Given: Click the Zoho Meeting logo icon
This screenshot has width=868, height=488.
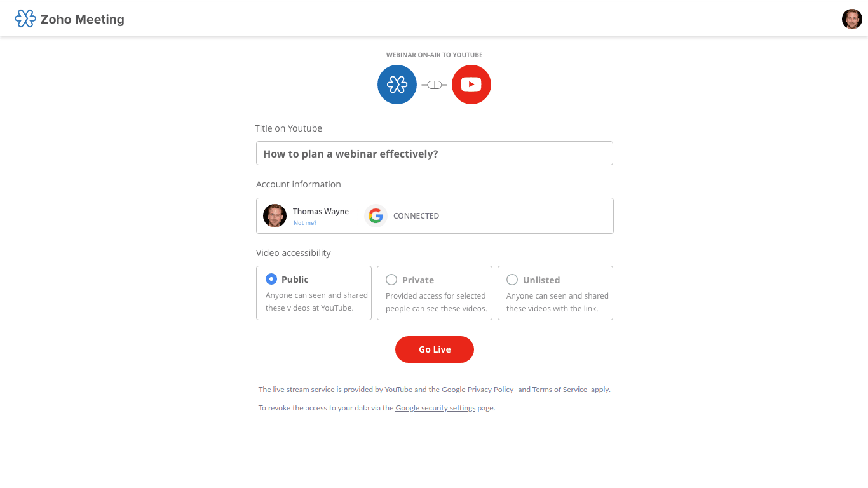Looking at the screenshot, I should tap(25, 18).
